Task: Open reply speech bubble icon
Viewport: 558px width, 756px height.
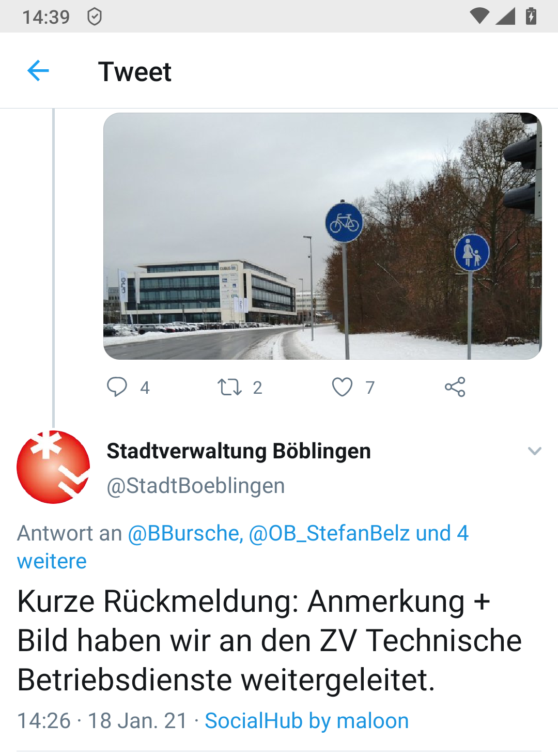Action: click(117, 387)
